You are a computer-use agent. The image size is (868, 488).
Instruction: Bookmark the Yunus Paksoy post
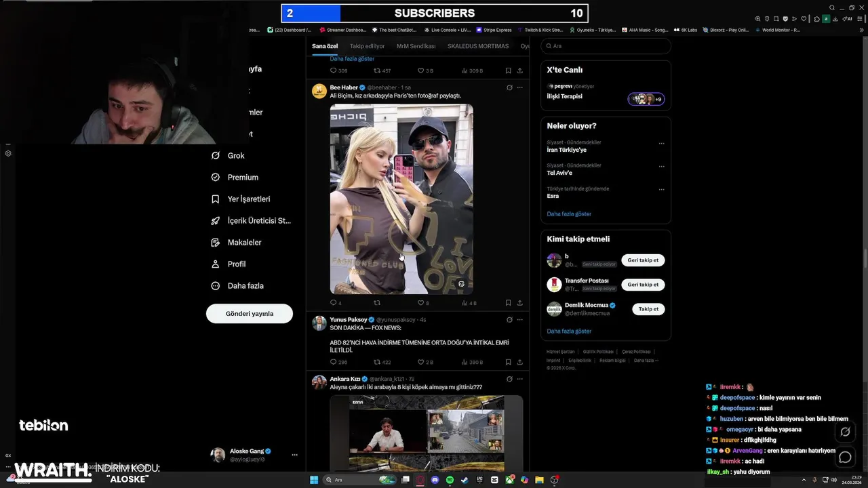tap(508, 362)
